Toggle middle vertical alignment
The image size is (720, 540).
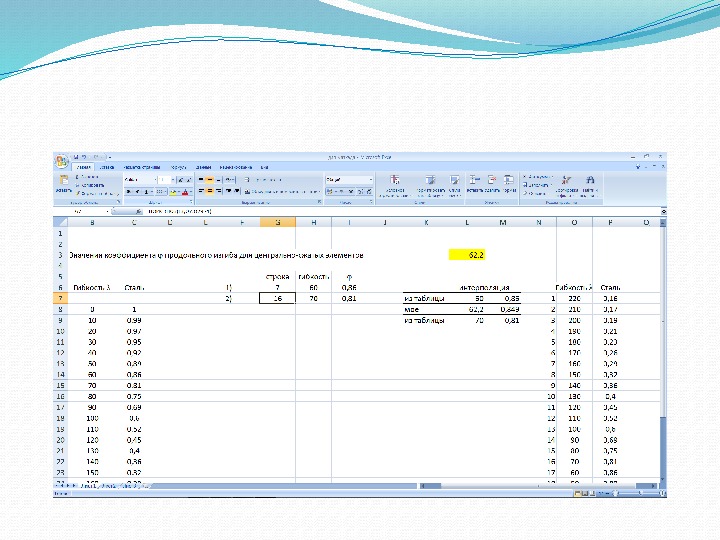pos(210,180)
